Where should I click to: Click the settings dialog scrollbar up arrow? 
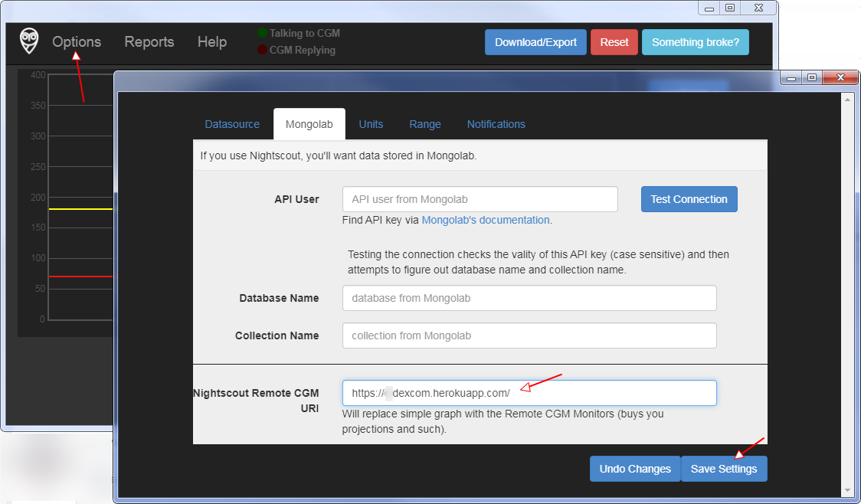[847, 100]
